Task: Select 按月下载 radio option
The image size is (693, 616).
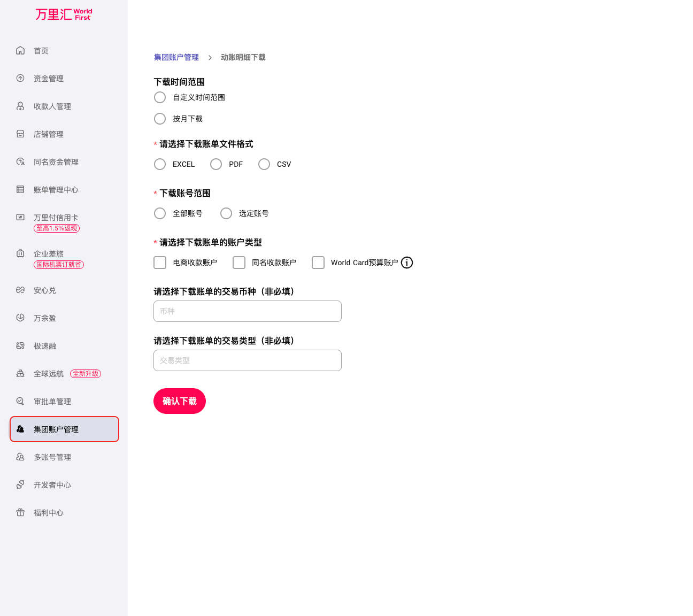Action: pos(160,119)
